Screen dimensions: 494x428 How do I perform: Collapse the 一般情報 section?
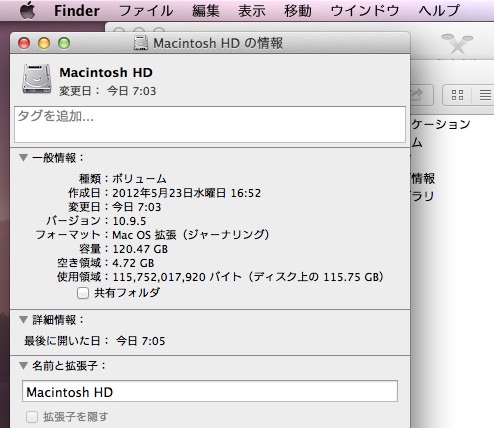23,157
